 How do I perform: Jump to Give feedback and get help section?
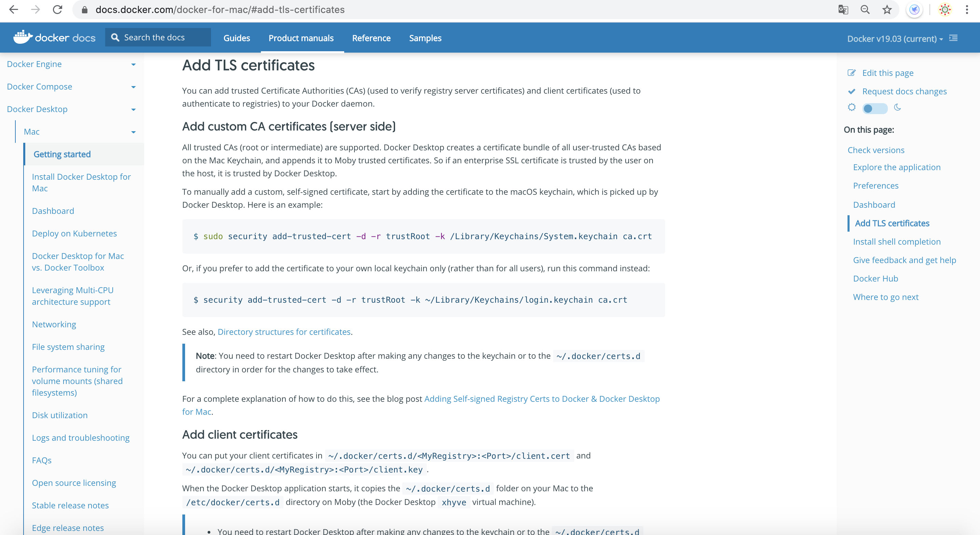pyautogui.click(x=904, y=260)
